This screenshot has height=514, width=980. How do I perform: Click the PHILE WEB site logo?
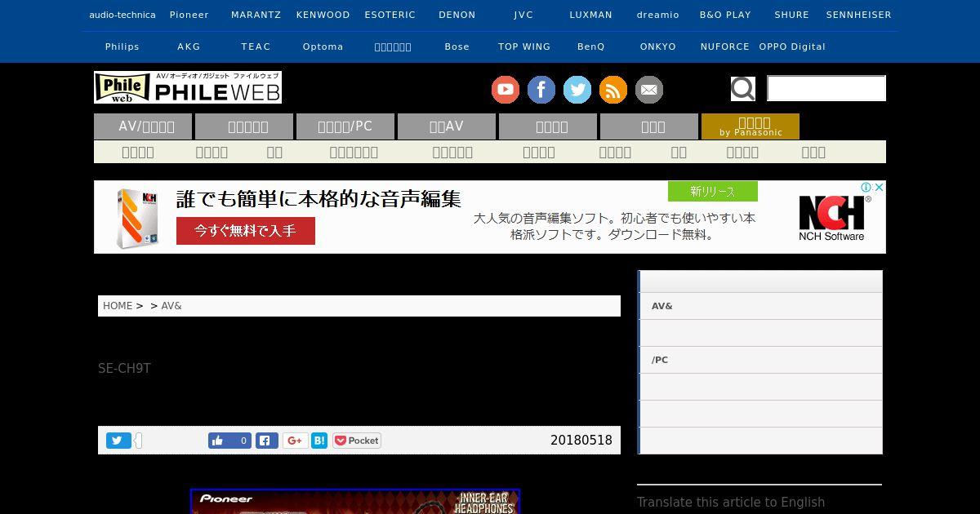pyautogui.click(x=188, y=87)
